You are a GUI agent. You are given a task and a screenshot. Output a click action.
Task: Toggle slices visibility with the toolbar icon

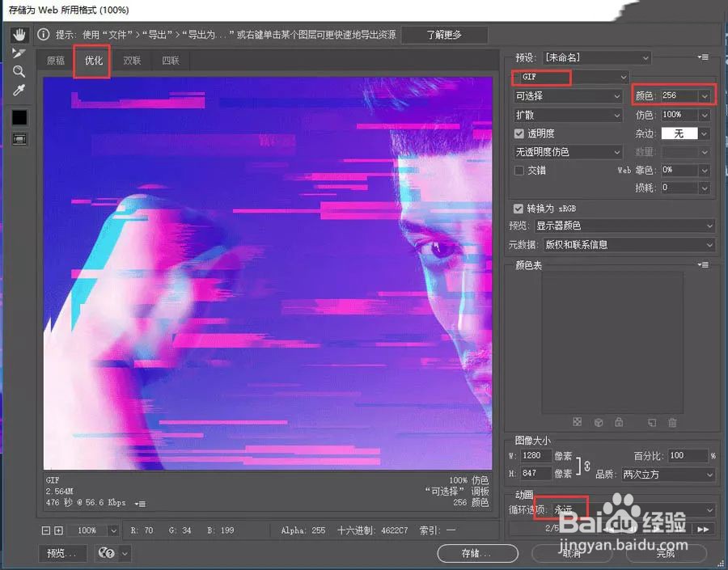point(20,138)
